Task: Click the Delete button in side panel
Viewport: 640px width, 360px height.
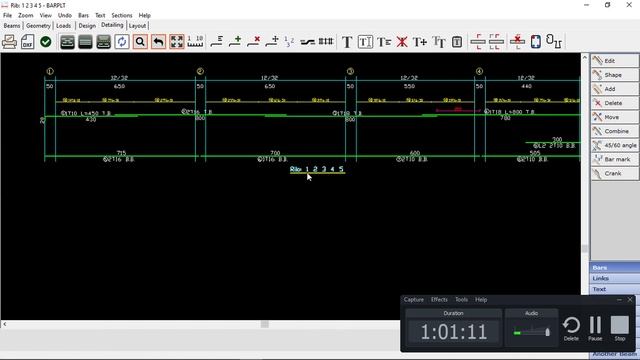Action: coord(615,103)
